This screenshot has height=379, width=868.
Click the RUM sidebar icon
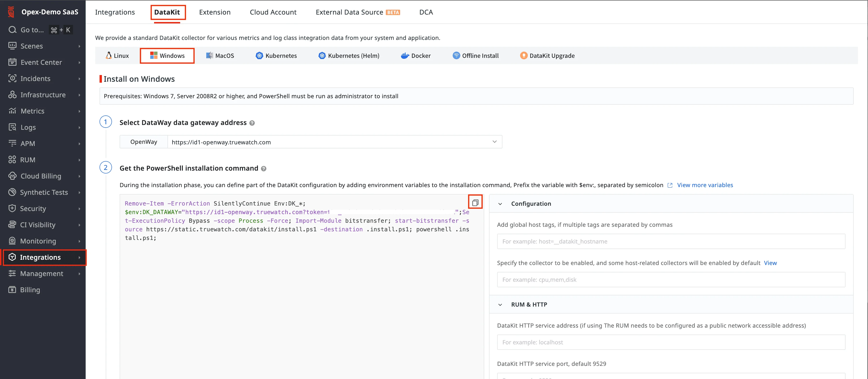click(12, 160)
